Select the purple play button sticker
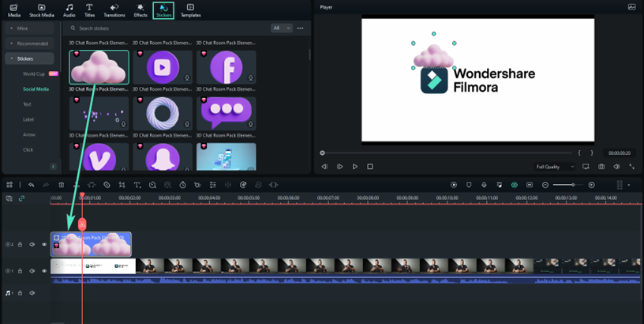 [x=163, y=67]
